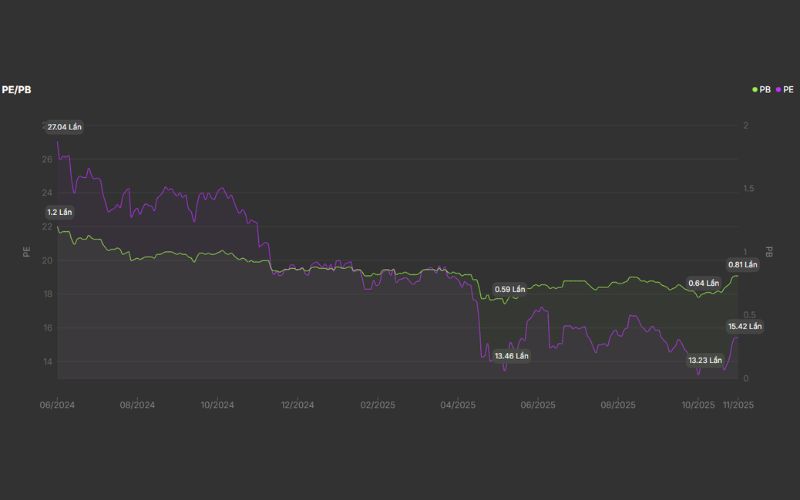Click the 08/2025 x-axis tick label
Image resolution: width=800 pixels, height=500 pixels.
pyautogui.click(x=618, y=405)
